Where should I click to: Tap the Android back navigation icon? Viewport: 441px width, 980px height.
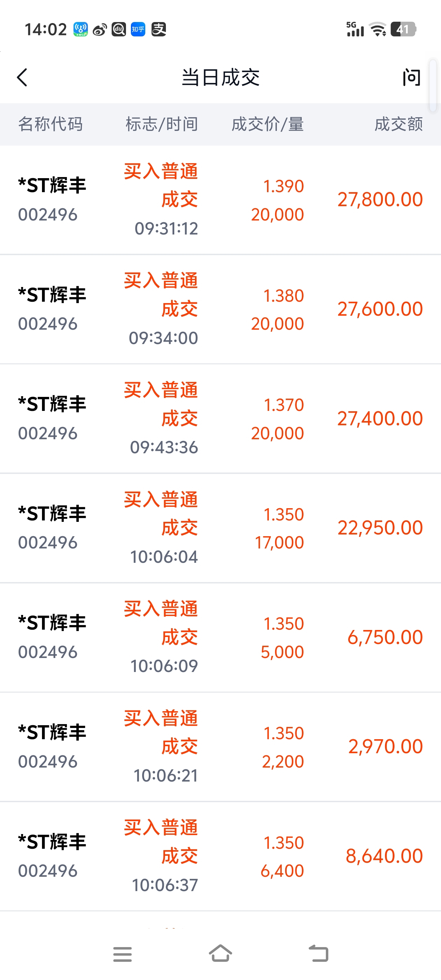pyautogui.click(x=318, y=953)
